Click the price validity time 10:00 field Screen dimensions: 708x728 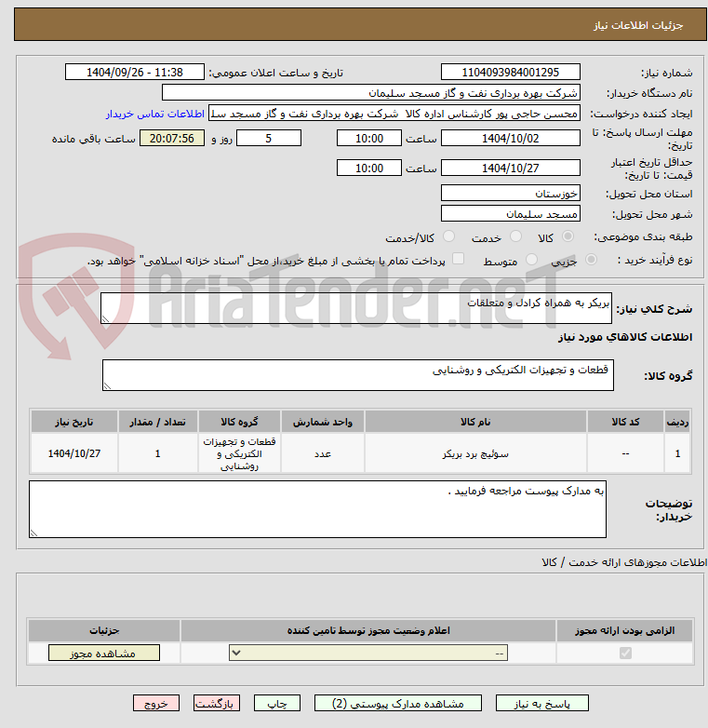pos(369,168)
